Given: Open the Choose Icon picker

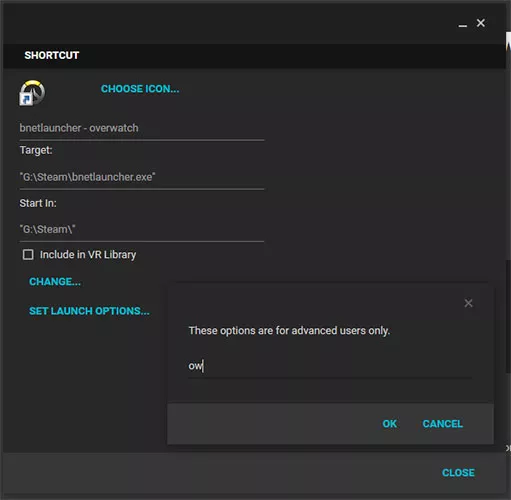Looking at the screenshot, I should [140, 89].
